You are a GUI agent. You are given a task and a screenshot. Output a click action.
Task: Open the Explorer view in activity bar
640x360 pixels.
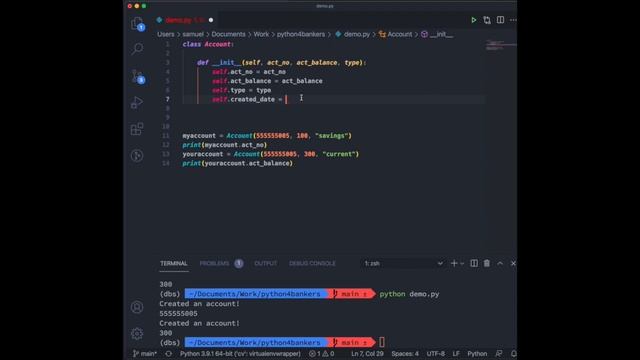[137, 24]
